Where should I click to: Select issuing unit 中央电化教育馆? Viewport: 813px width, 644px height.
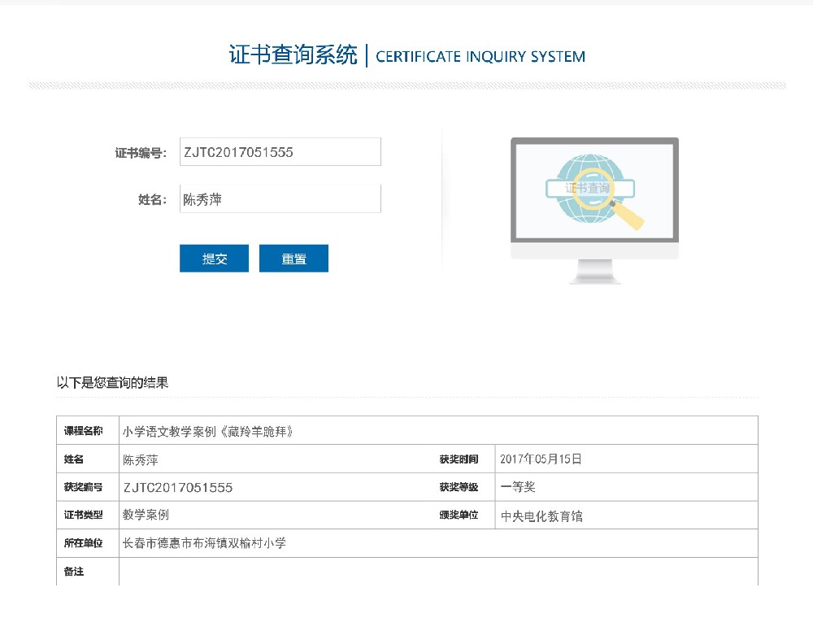(541, 516)
